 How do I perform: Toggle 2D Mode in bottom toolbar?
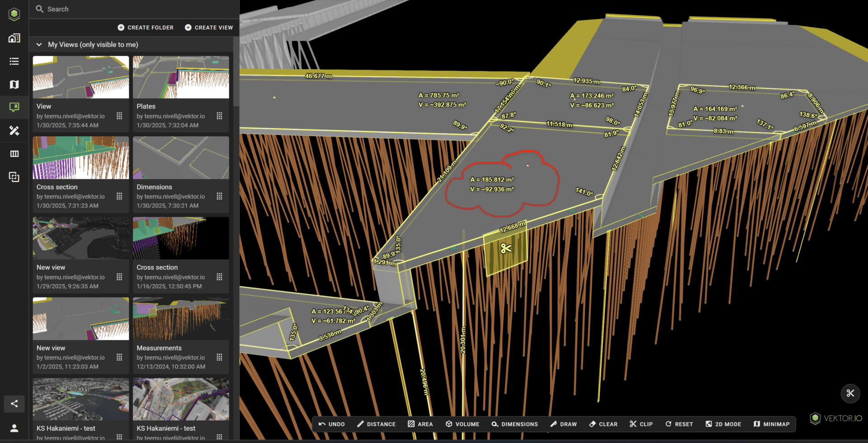[723, 424]
